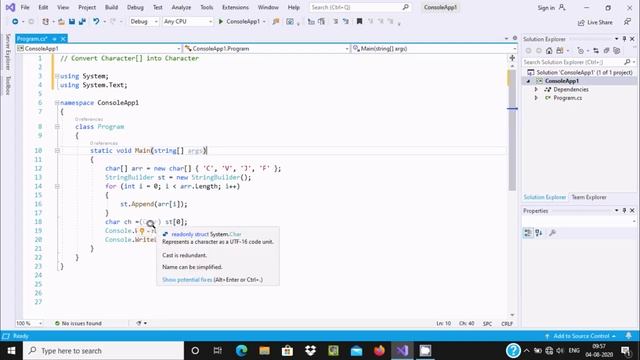Open Microsoft Edge from the taskbar

coord(241,351)
